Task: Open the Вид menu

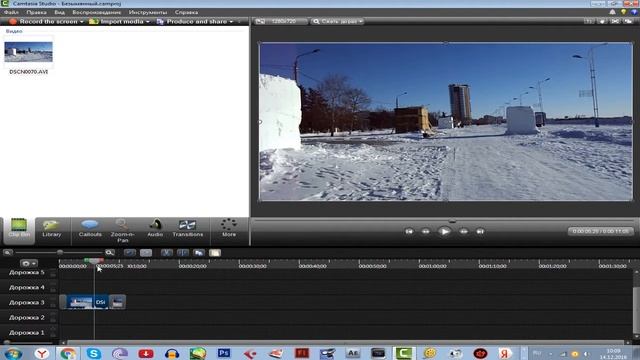Action: pos(60,12)
